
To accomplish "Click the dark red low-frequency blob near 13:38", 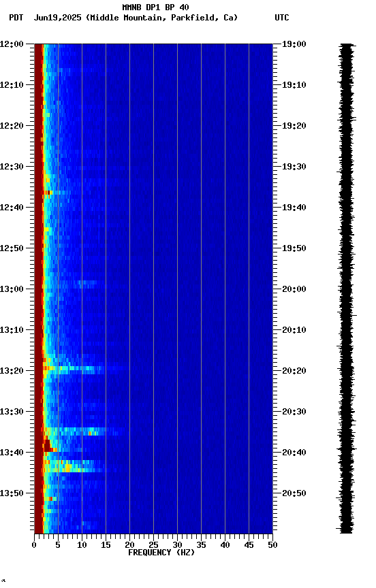I will [48, 446].
